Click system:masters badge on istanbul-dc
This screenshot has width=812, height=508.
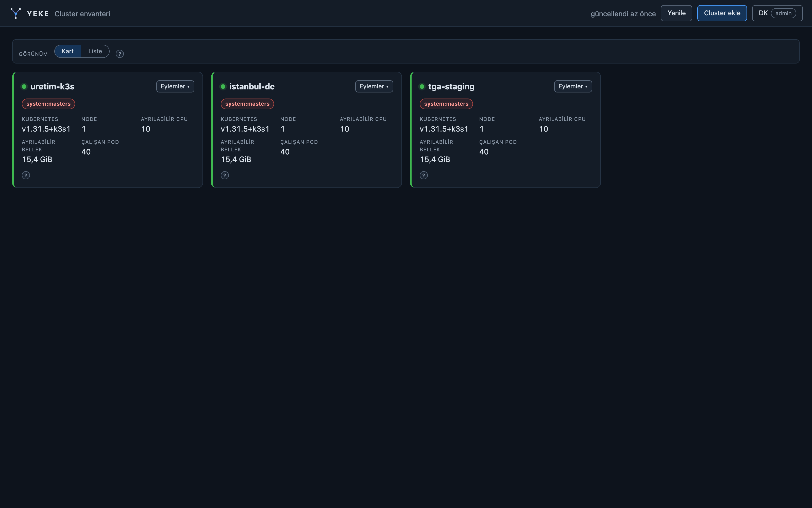point(247,104)
